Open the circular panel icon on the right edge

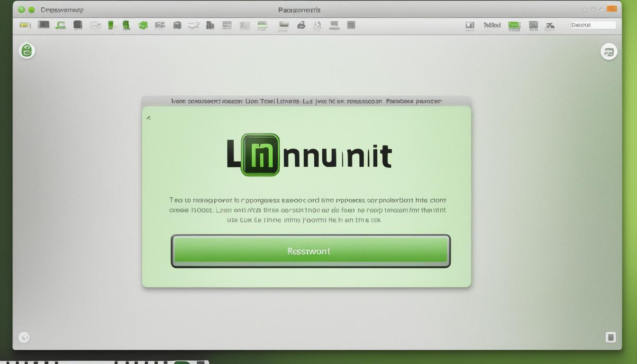coord(609,51)
